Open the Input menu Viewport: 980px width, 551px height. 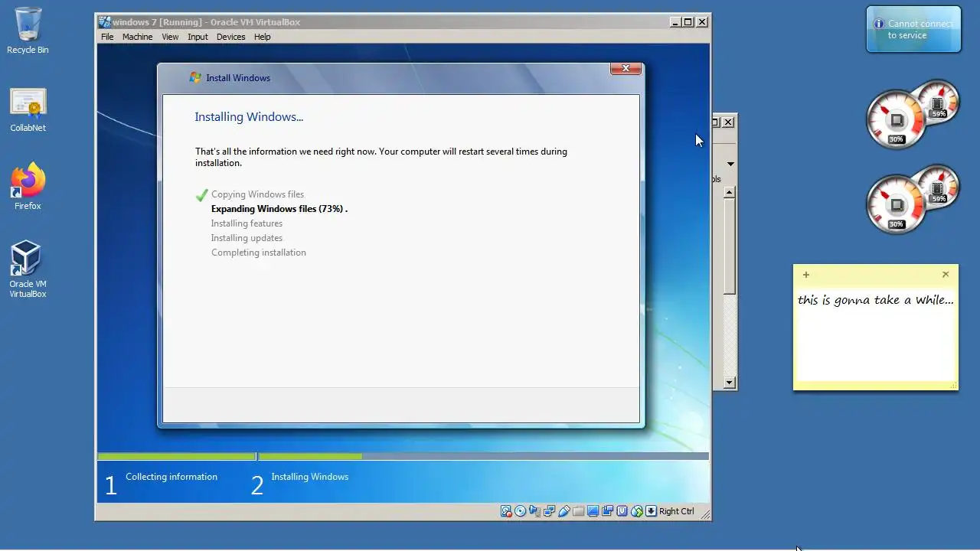pos(198,37)
